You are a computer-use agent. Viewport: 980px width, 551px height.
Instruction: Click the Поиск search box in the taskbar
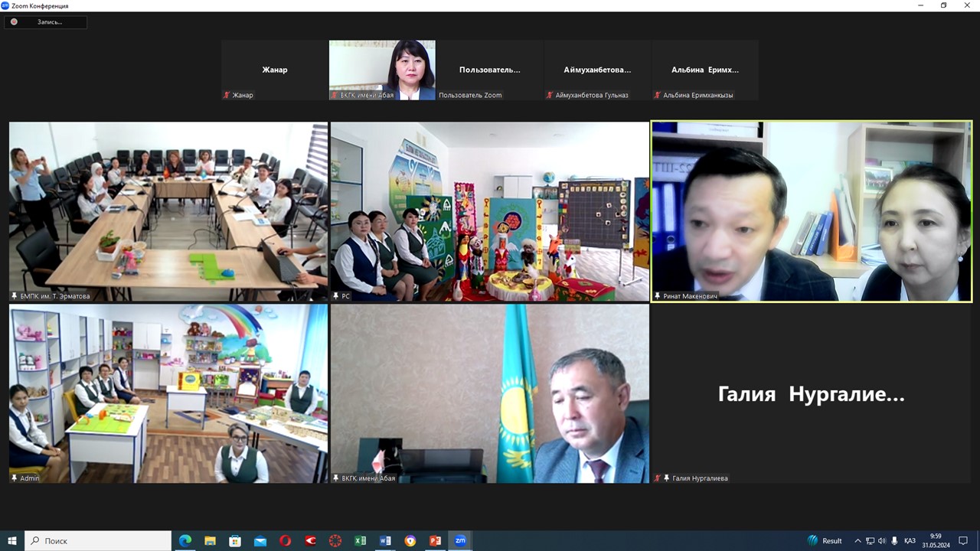coord(98,540)
